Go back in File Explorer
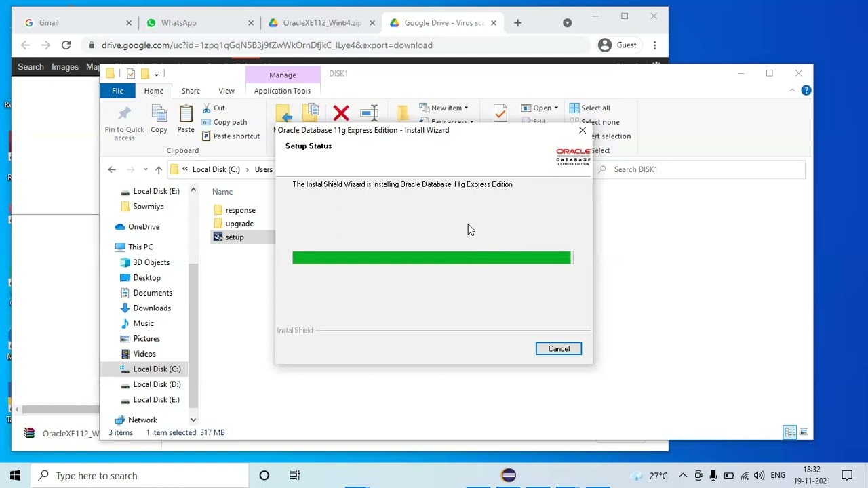Image resolution: width=868 pixels, height=488 pixels. point(112,169)
